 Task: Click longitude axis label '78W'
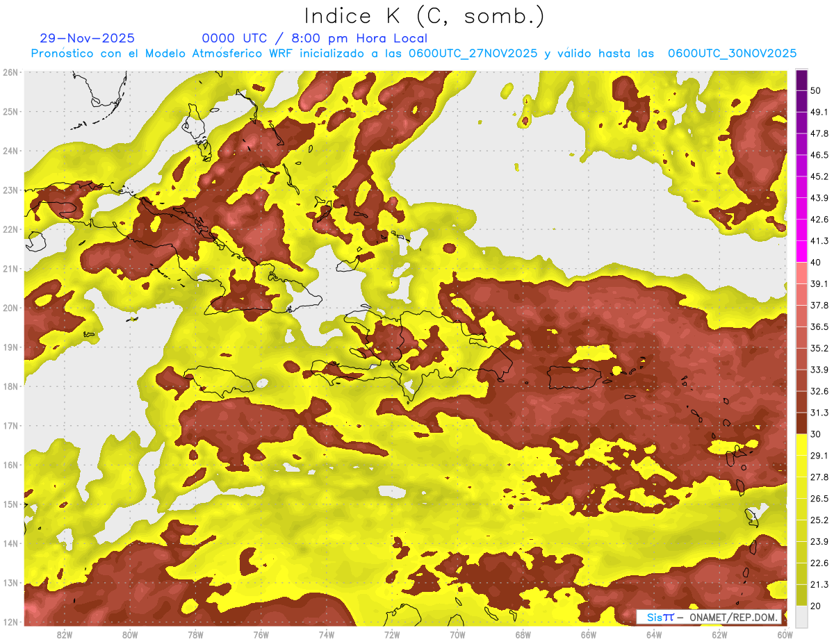(195, 635)
